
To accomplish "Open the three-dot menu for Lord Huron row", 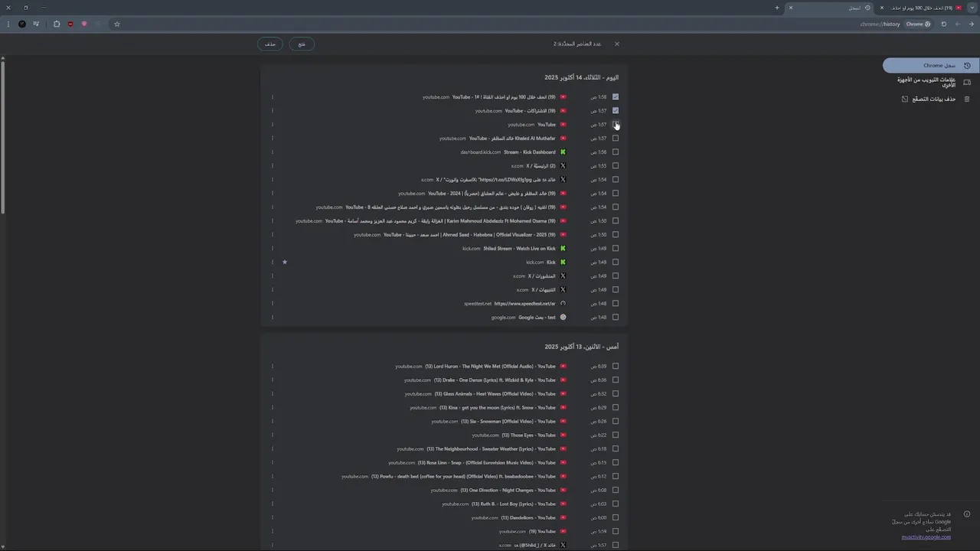I will 273,367.
